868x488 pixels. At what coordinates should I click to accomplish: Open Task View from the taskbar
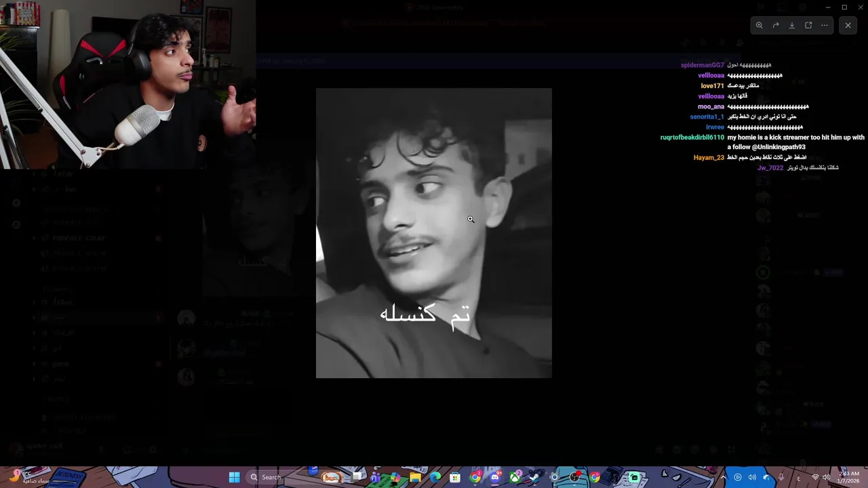point(356,477)
